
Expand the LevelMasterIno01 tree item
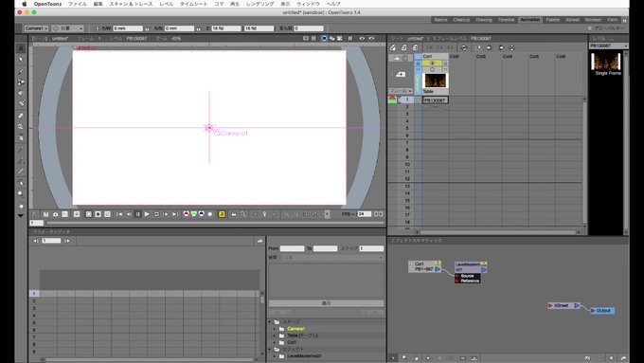[275, 356]
